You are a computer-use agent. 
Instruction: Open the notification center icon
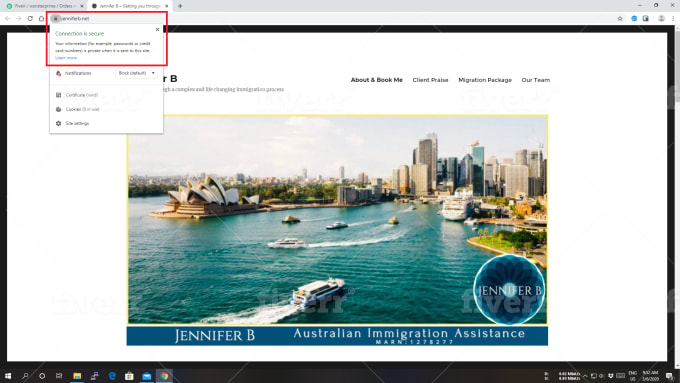[670, 376]
